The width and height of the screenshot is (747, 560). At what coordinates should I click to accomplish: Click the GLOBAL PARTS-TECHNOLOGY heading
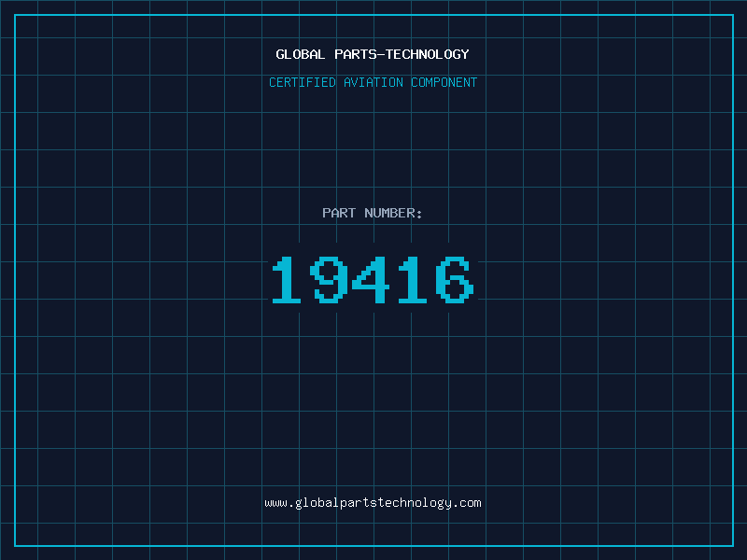tap(373, 54)
